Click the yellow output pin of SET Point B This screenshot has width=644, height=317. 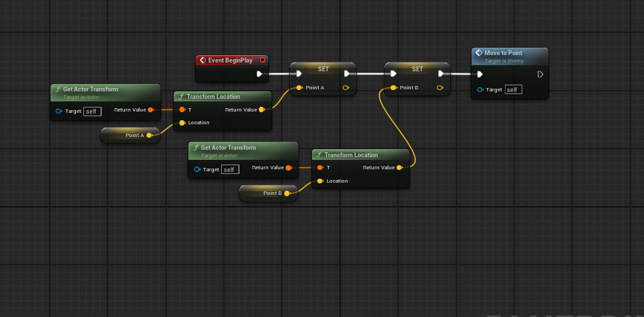[440, 87]
